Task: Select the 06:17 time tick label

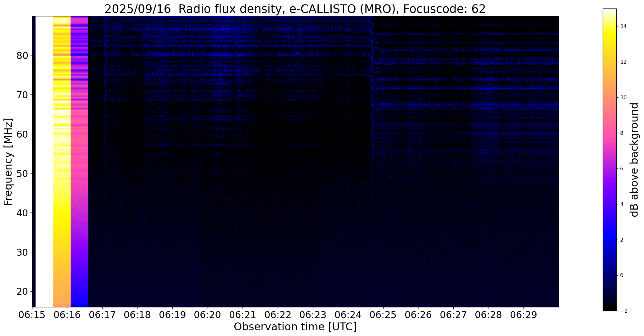Action: pyautogui.click(x=102, y=315)
